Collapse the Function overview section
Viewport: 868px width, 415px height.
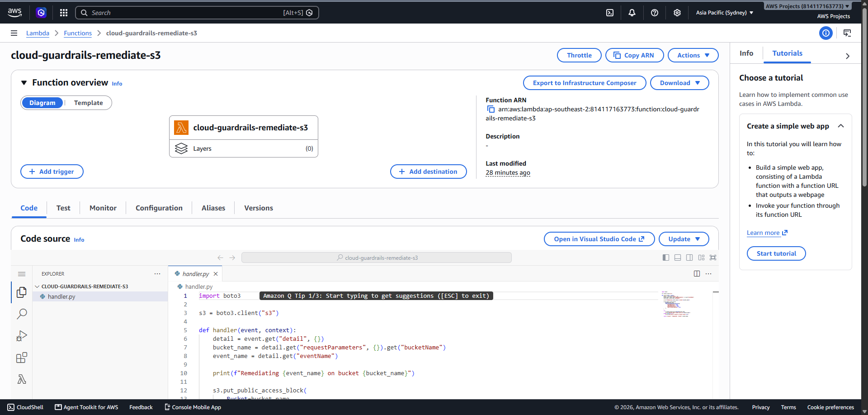[x=24, y=83]
